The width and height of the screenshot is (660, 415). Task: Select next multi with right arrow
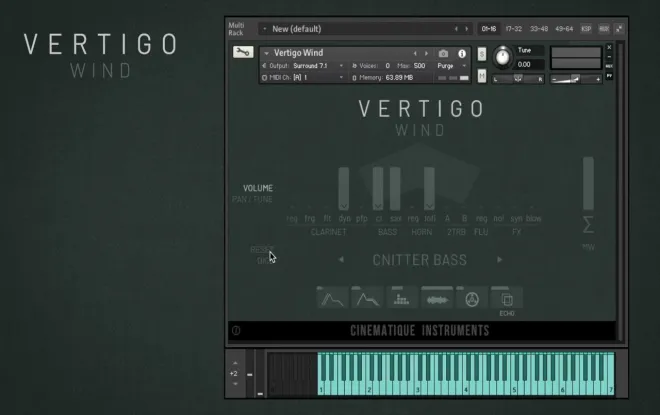tap(466, 29)
